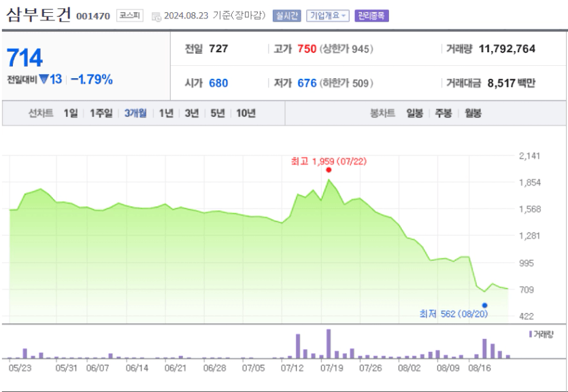Click the 2024.08.23 기준(장마감) date text

click(x=215, y=16)
